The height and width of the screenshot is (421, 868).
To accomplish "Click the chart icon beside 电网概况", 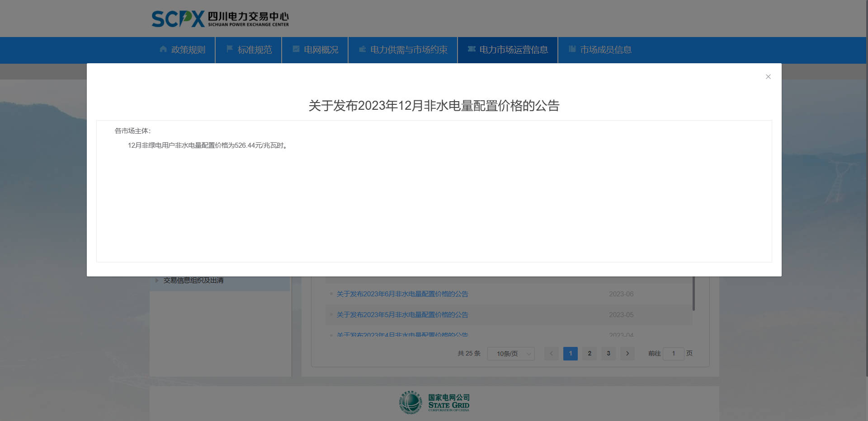I will point(296,49).
